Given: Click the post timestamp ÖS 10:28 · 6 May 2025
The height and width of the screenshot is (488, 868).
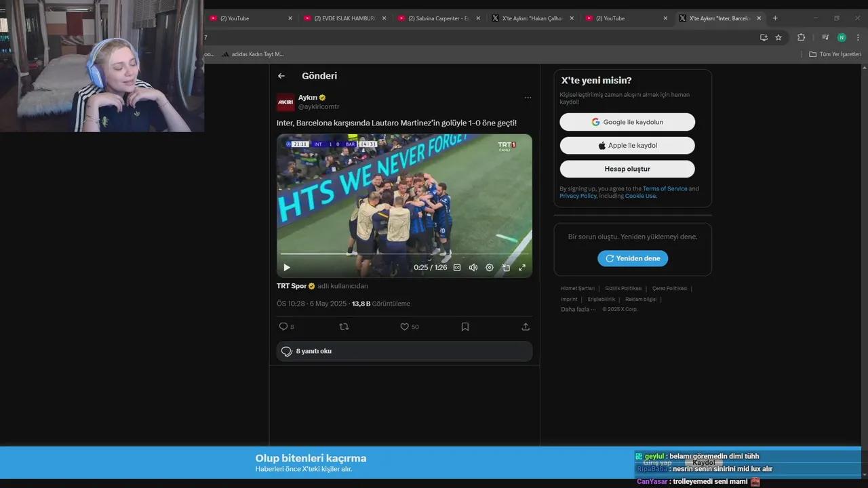Looking at the screenshot, I should 311,304.
